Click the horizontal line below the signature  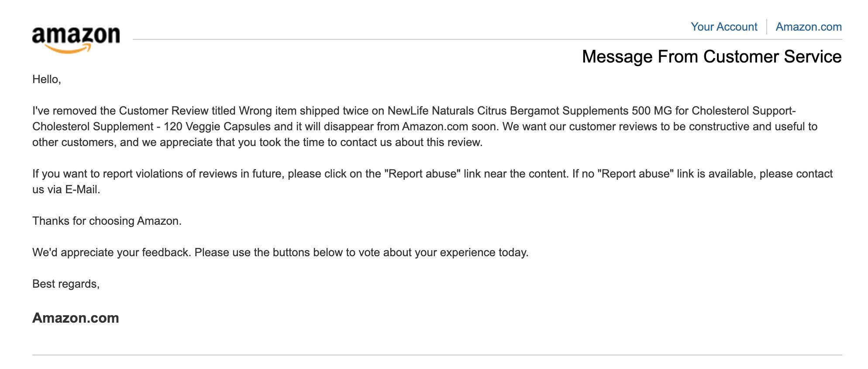pyautogui.click(x=437, y=355)
